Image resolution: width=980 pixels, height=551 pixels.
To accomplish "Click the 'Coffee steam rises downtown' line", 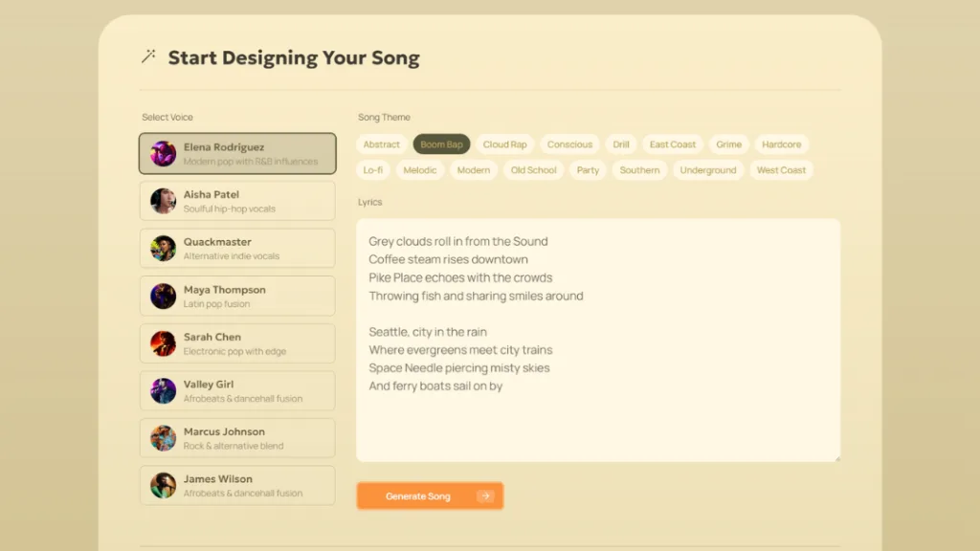I will [448, 259].
